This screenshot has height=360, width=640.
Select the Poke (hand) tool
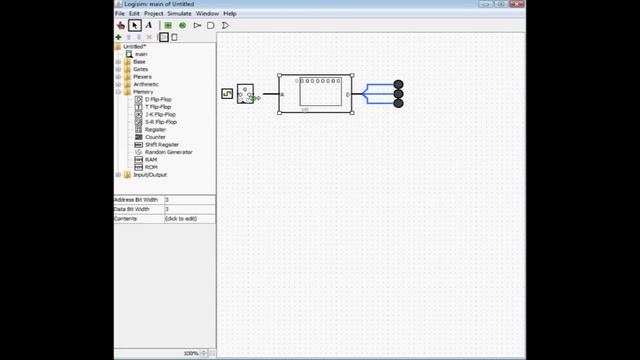121,25
